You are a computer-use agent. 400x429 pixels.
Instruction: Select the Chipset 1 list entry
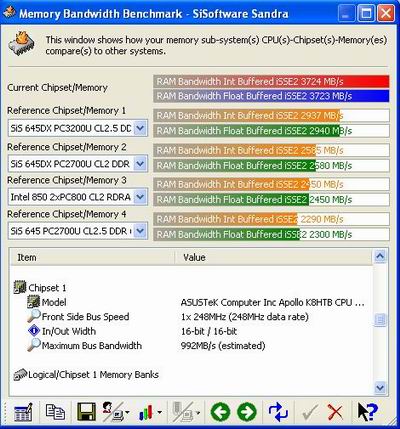(47, 288)
